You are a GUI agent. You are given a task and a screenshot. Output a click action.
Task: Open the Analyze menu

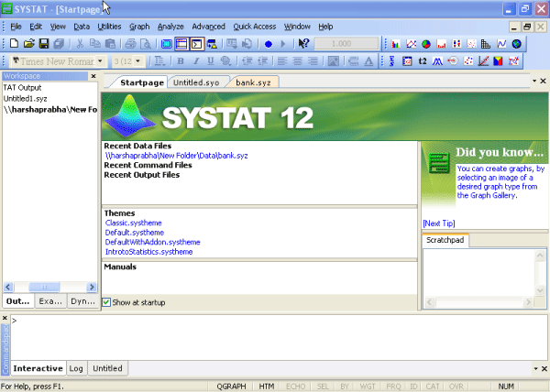170,27
